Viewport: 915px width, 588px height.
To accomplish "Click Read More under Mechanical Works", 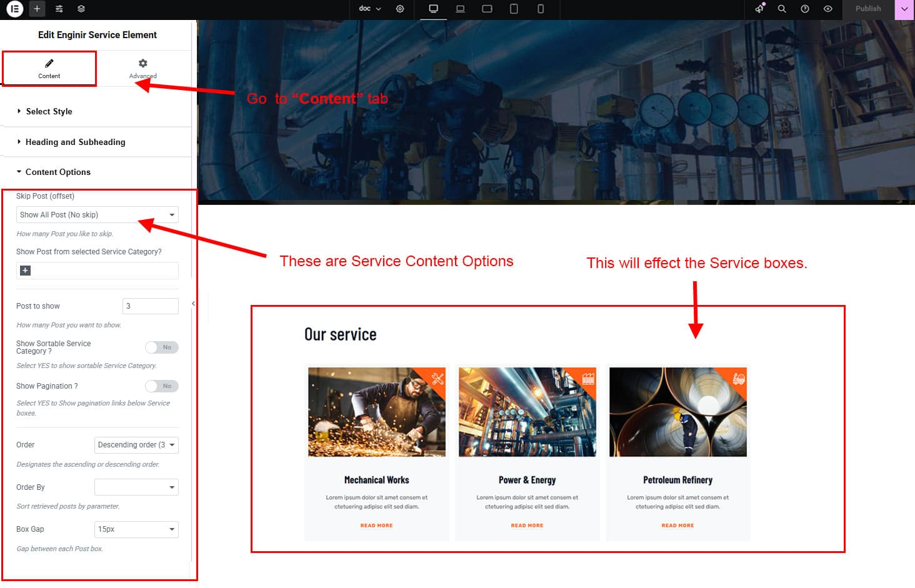I will pos(376,526).
